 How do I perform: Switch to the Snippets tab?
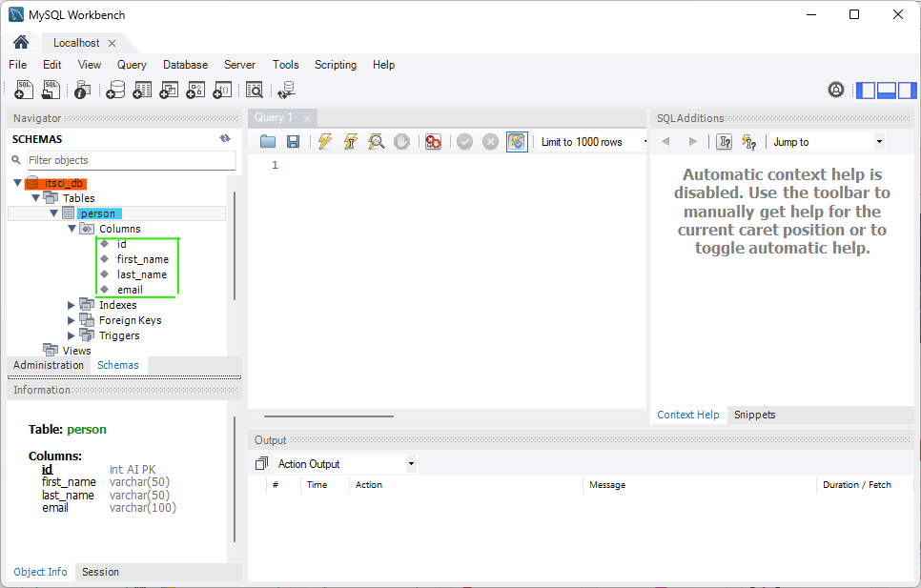click(x=754, y=415)
